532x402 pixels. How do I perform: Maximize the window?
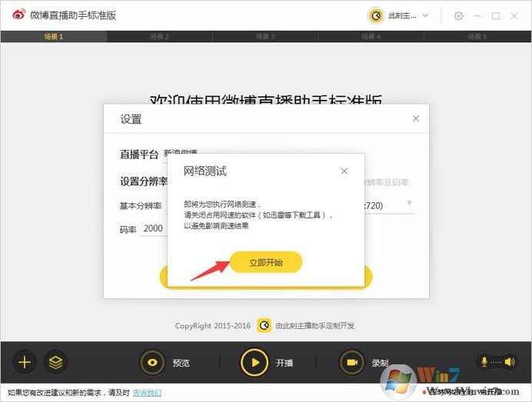pos(496,16)
